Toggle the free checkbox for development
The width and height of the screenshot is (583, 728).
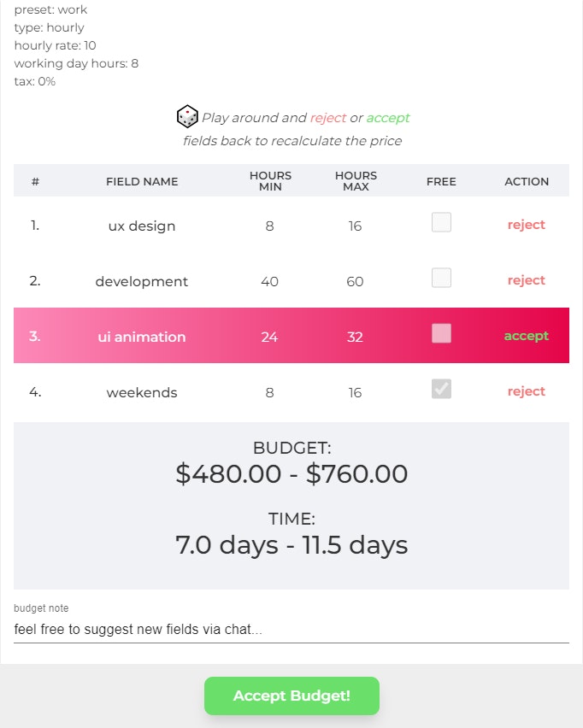[441, 278]
